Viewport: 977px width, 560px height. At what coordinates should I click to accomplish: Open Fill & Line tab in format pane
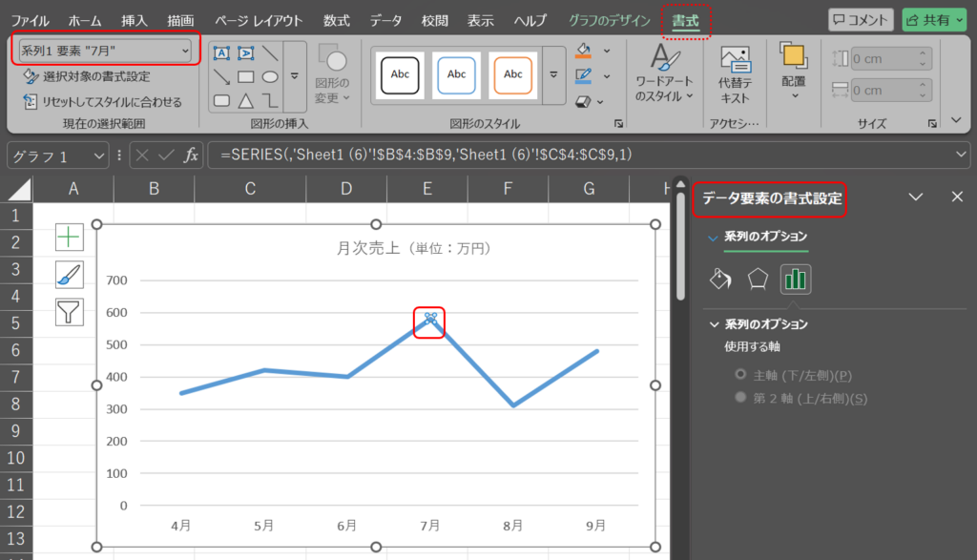(720, 280)
